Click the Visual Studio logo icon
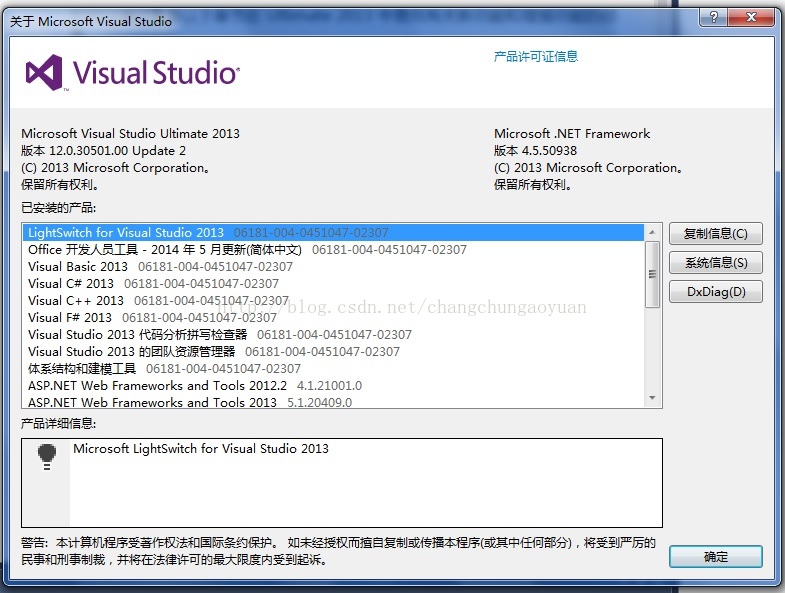 [44, 73]
